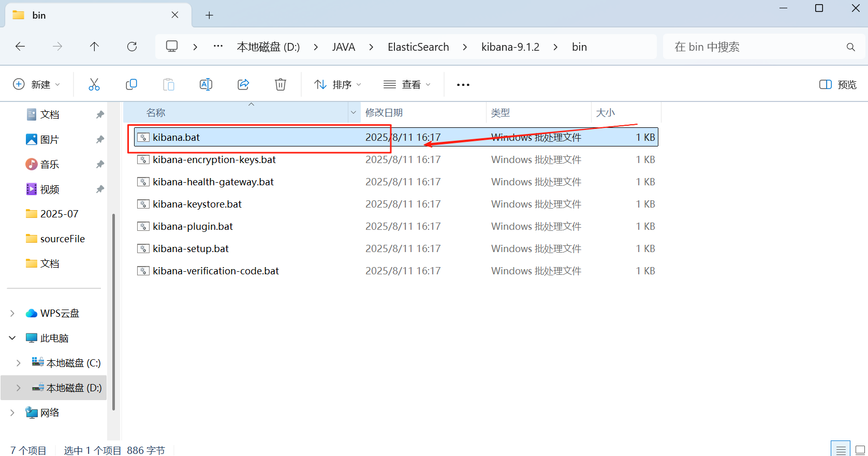This screenshot has width=868, height=456.
Task: Expand 本地磁盘 (C:) tree node
Action: click(19, 363)
